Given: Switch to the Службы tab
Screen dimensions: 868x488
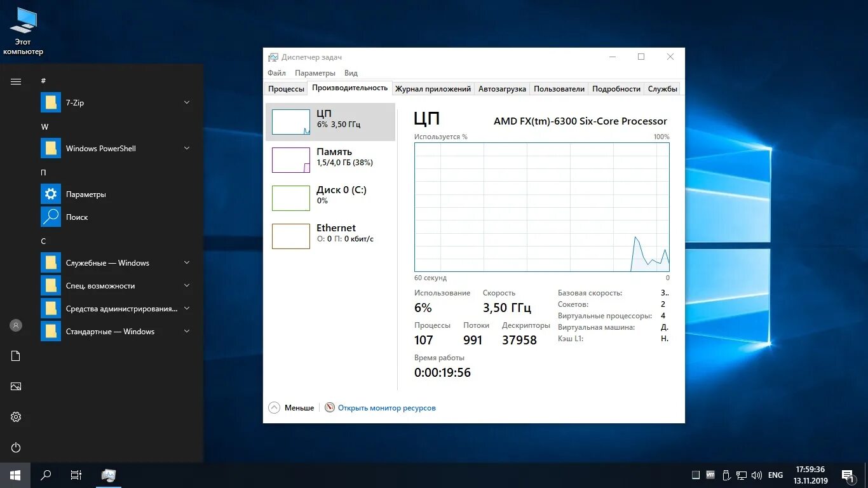Looking at the screenshot, I should click(x=663, y=89).
